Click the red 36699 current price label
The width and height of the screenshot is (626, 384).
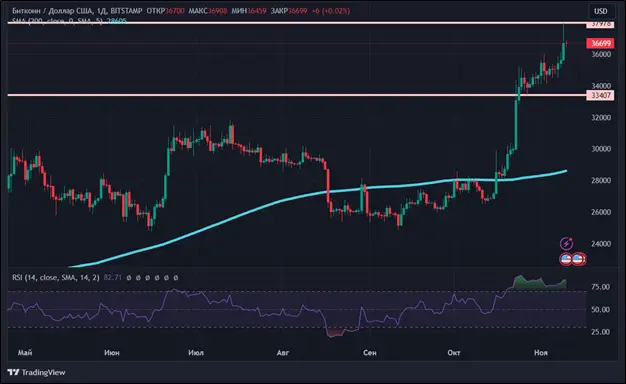pyautogui.click(x=600, y=43)
